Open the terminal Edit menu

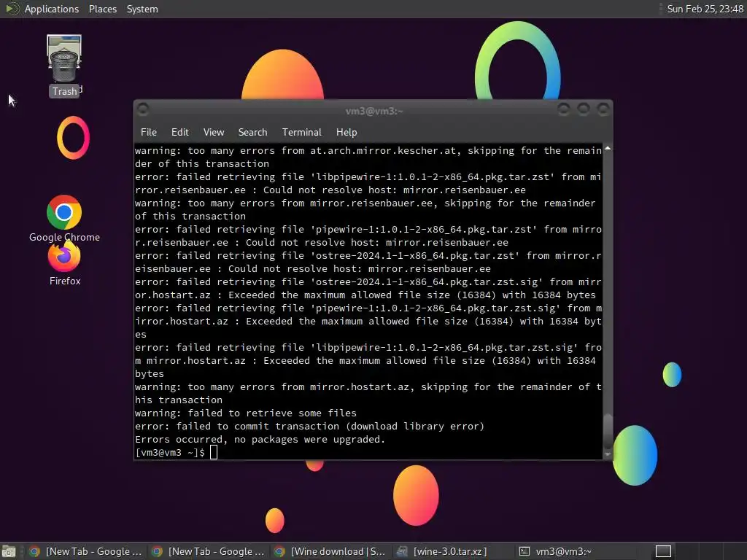point(179,133)
